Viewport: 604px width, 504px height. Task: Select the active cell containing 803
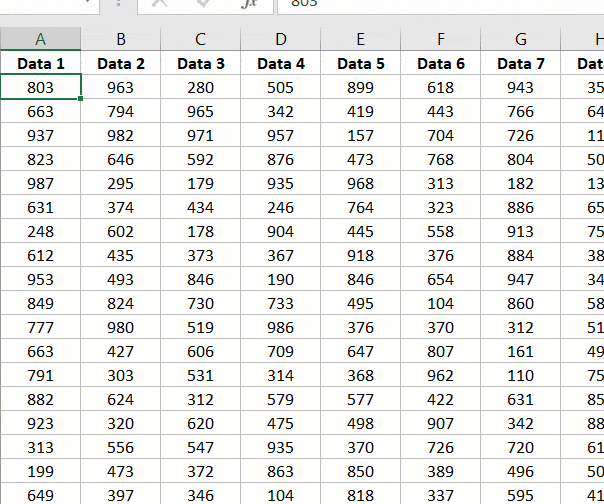coord(40,87)
